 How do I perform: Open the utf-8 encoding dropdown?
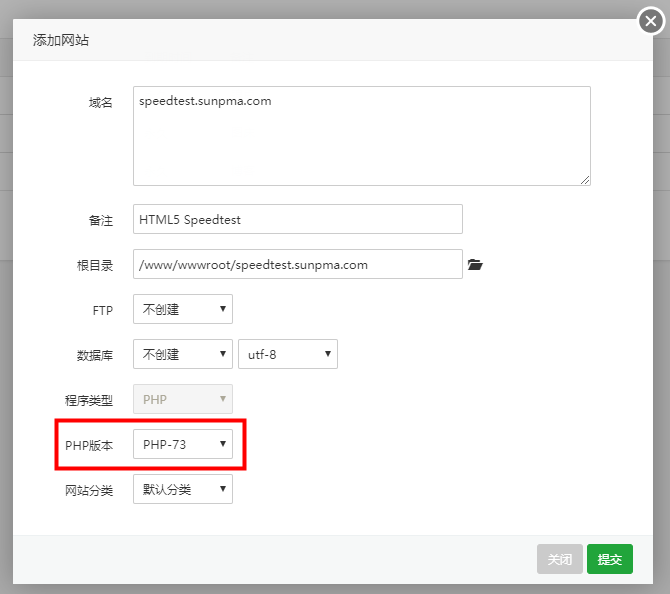[287, 354]
